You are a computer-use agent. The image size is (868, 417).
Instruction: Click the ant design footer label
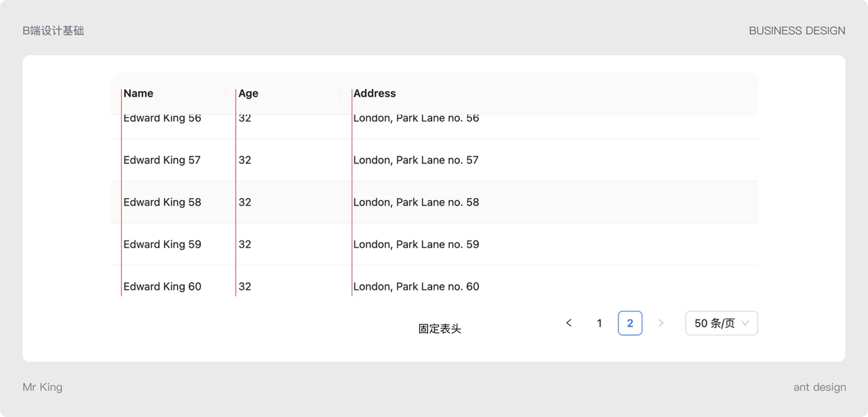(819, 387)
